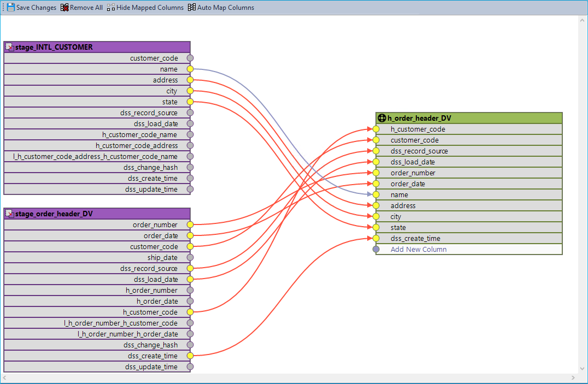Select the stage_INTL_CUSTOMER table header

tap(97, 47)
